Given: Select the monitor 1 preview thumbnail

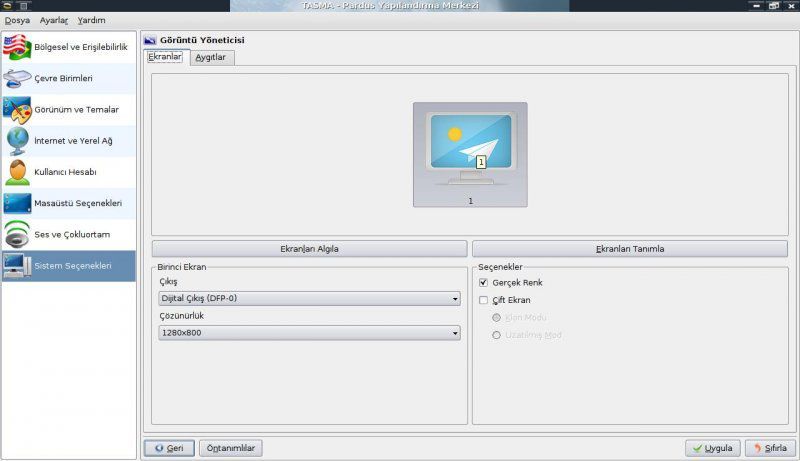Looking at the screenshot, I should (469, 154).
